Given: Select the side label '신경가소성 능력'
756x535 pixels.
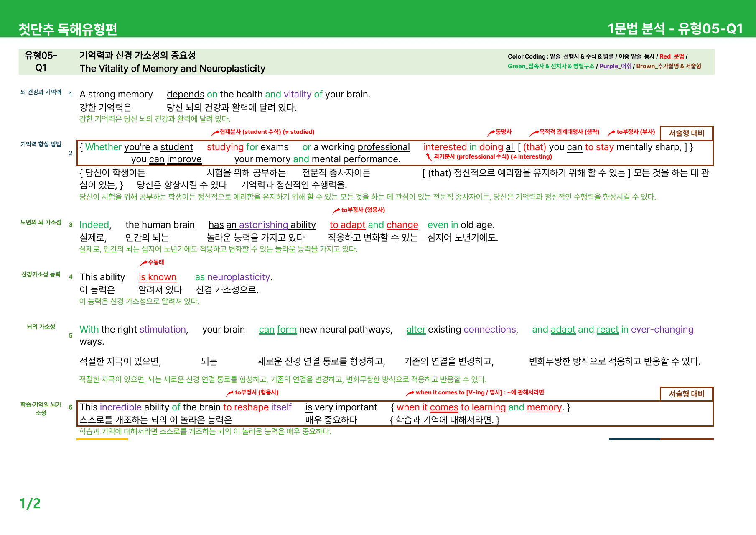Looking at the screenshot, I should (x=41, y=274).
